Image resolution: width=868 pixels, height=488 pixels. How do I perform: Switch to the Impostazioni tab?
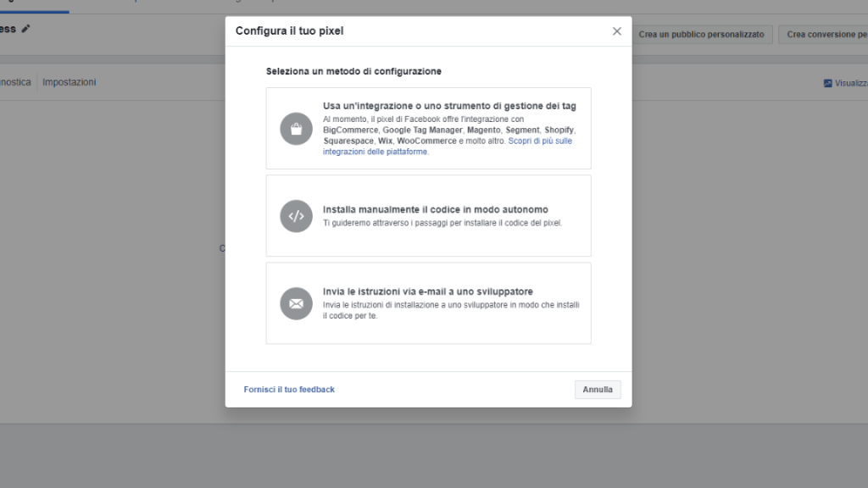tap(70, 82)
